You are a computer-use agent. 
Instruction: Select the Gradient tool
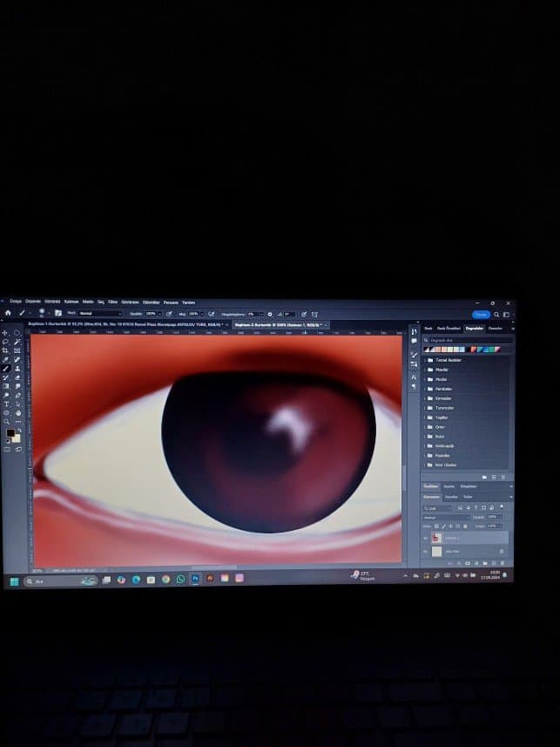[5, 386]
